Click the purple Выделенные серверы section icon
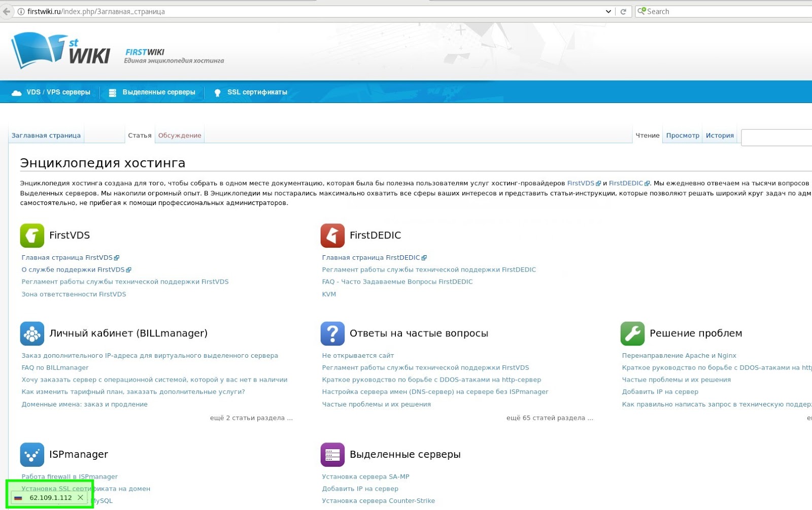The width and height of the screenshot is (812, 510). click(x=332, y=455)
